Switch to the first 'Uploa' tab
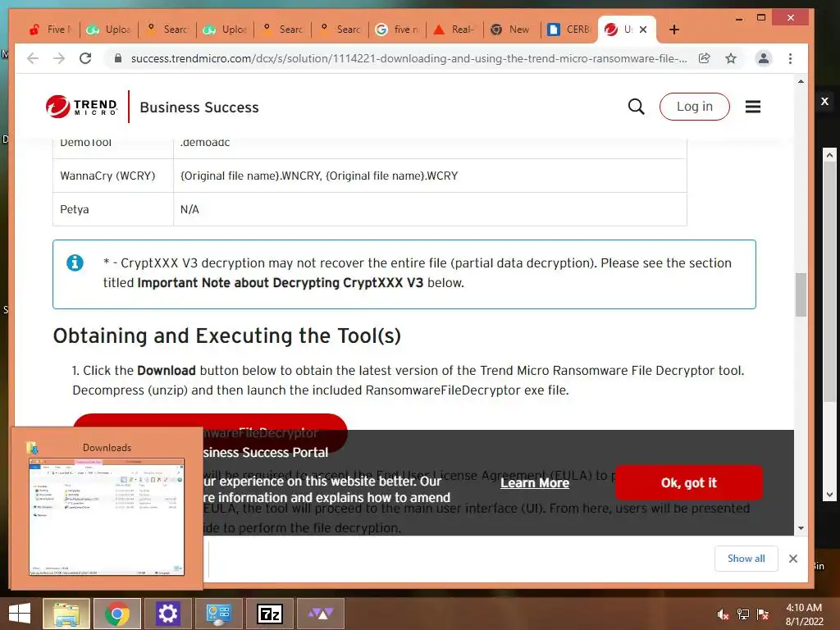 tap(109, 30)
